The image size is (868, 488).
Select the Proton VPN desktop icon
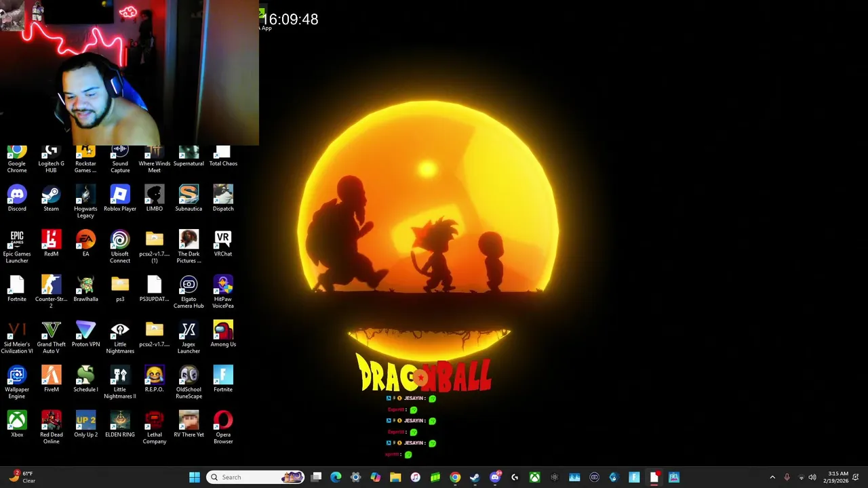pos(85,335)
